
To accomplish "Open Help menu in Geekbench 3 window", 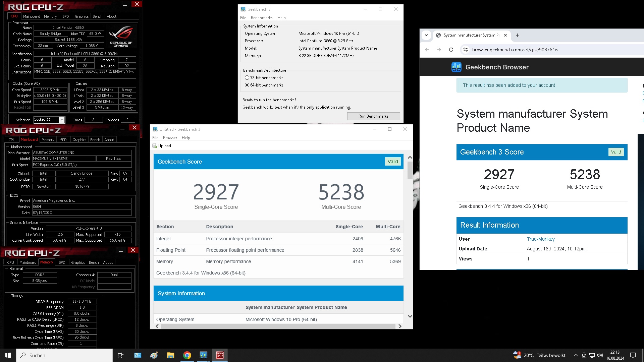I will pos(281,18).
